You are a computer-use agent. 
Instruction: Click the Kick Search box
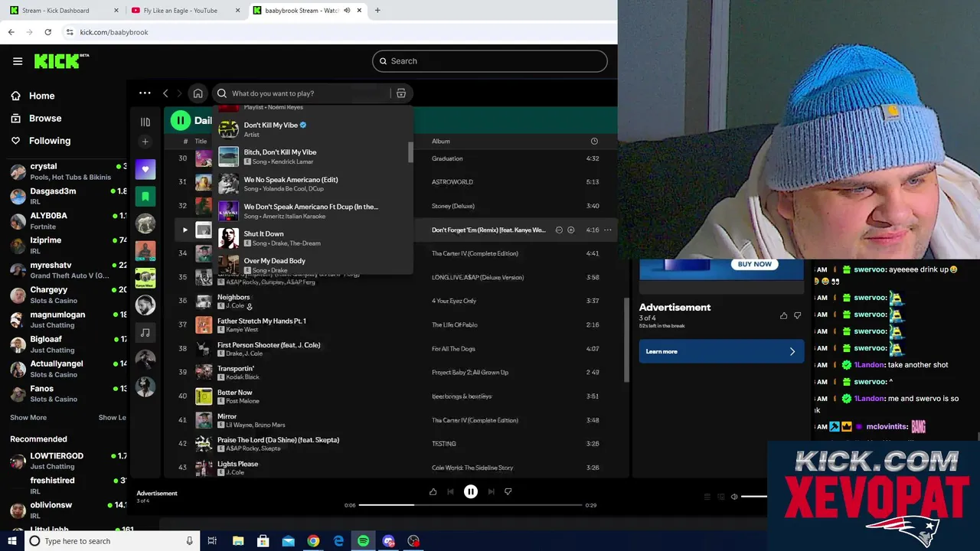coord(490,61)
